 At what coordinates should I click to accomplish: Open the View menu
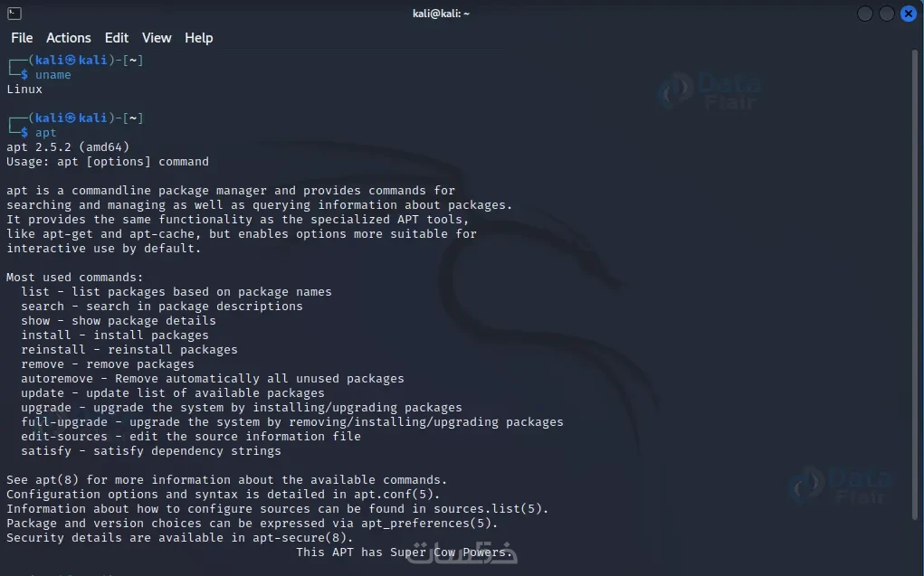157,38
